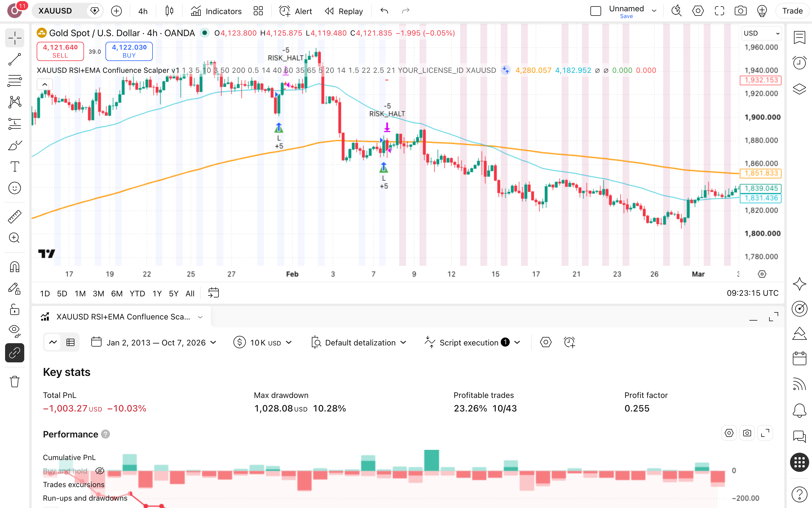812x508 pixels.
Task: Open indicator templates grid icon
Action: point(258,11)
